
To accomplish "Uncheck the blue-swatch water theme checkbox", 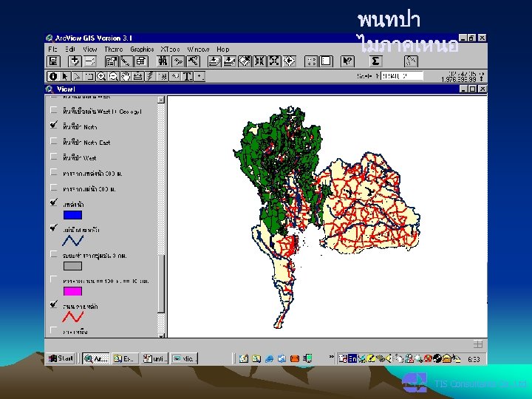I will tap(54, 203).
